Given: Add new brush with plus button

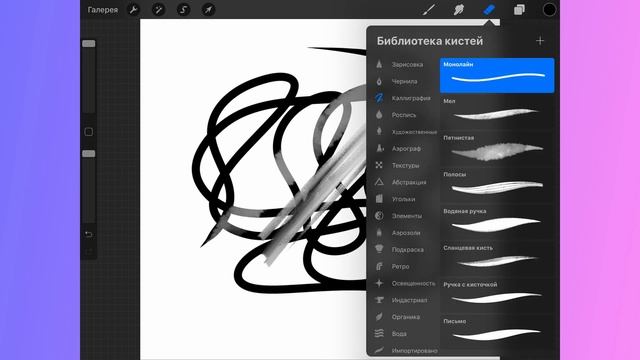Looking at the screenshot, I should click(540, 41).
